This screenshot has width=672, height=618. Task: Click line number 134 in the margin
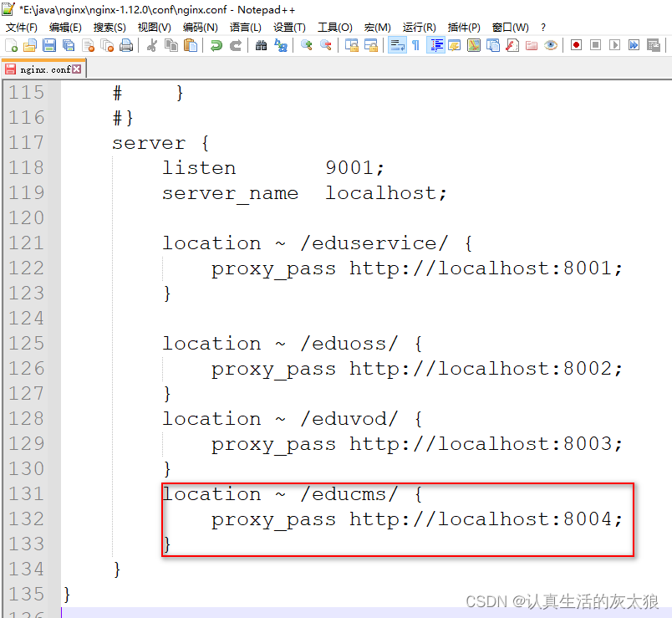[27, 569]
